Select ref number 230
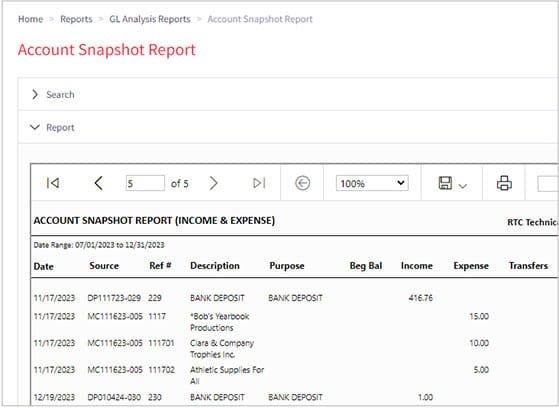 [155, 397]
